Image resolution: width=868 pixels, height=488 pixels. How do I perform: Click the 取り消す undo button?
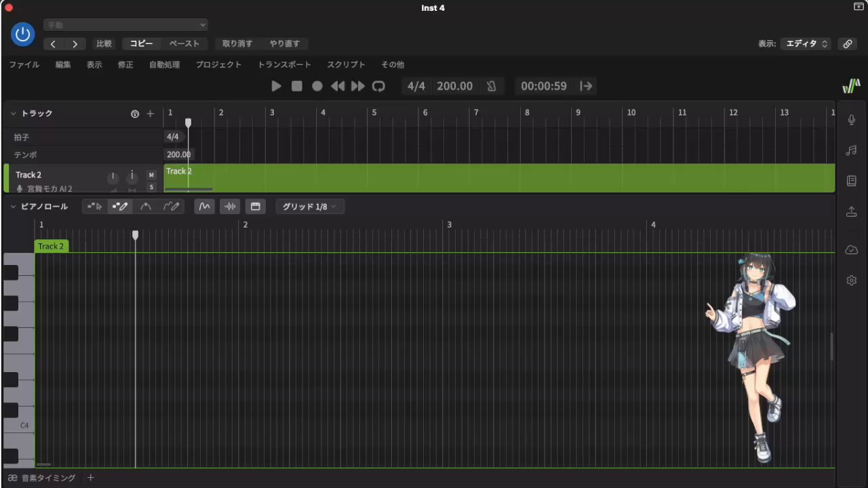click(x=237, y=43)
